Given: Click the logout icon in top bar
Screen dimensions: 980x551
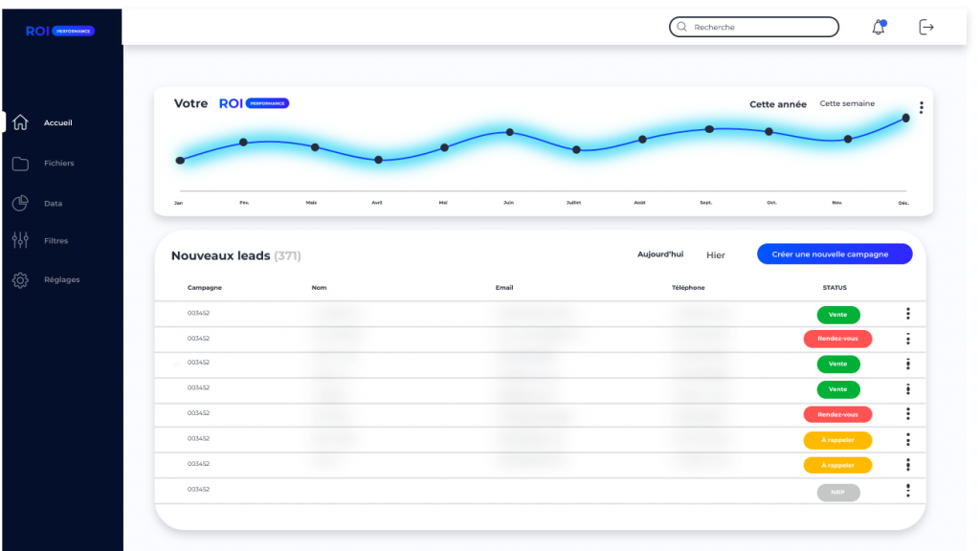Looking at the screenshot, I should (926, 27).
